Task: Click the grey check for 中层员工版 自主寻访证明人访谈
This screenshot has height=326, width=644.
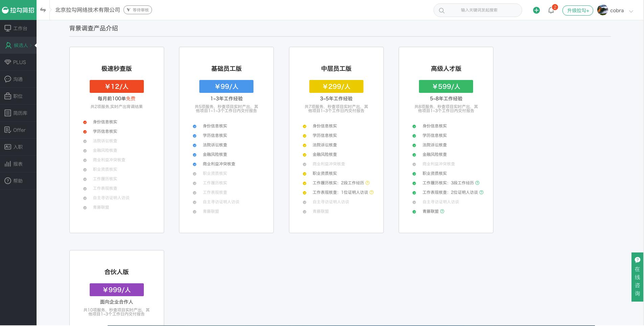Action: click(305, 202)
